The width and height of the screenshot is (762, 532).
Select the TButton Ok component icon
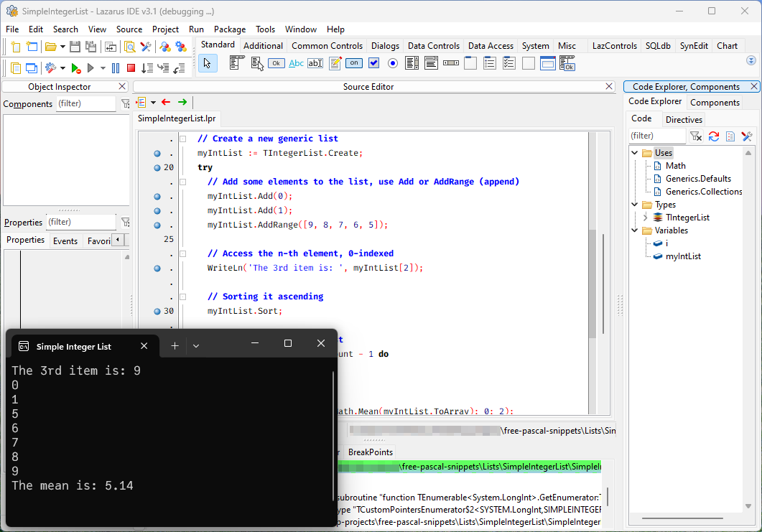[277, 63]
